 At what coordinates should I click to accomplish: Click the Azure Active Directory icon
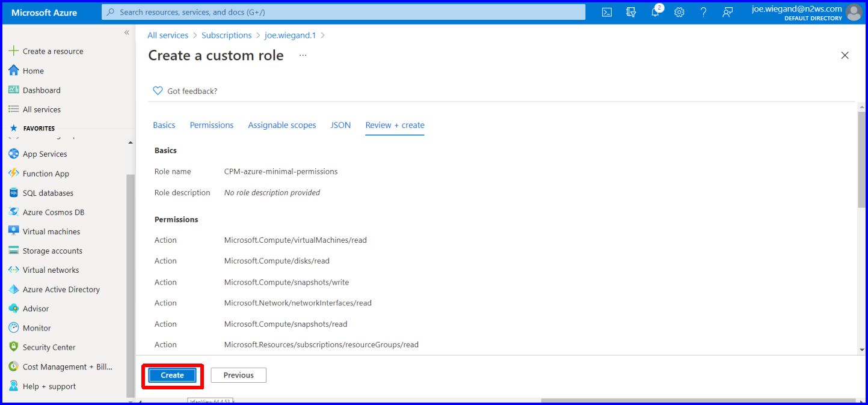click(13, 289)
